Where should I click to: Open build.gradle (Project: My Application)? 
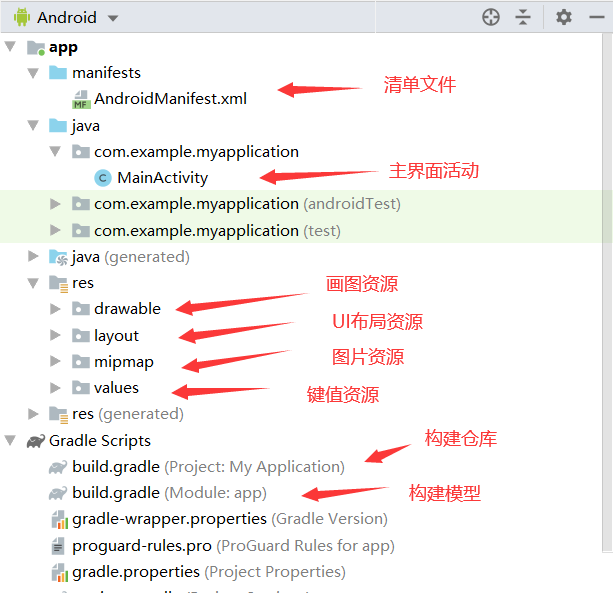tap(208, 467)
